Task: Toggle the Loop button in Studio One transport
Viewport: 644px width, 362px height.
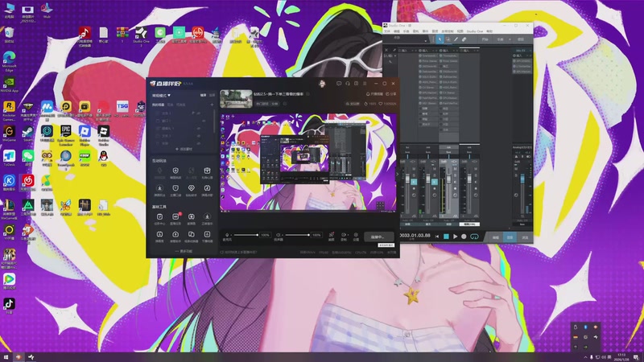Action: (x=474, y=237)
